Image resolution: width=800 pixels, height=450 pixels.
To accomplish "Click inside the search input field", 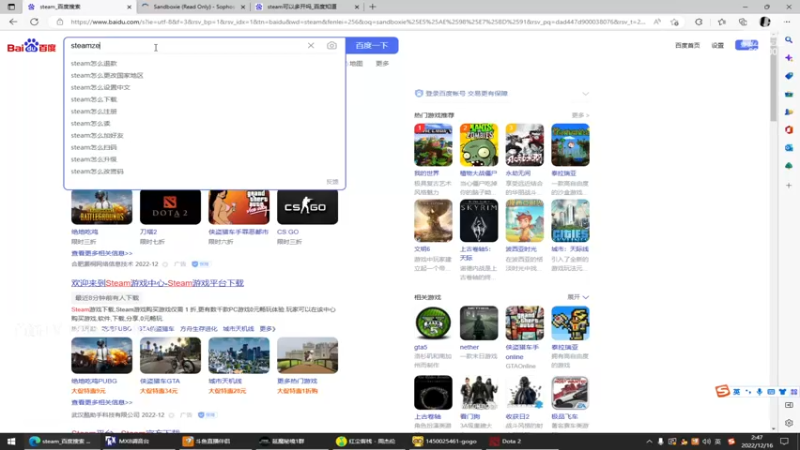I will pyautogui.click(x=186, y=45).
